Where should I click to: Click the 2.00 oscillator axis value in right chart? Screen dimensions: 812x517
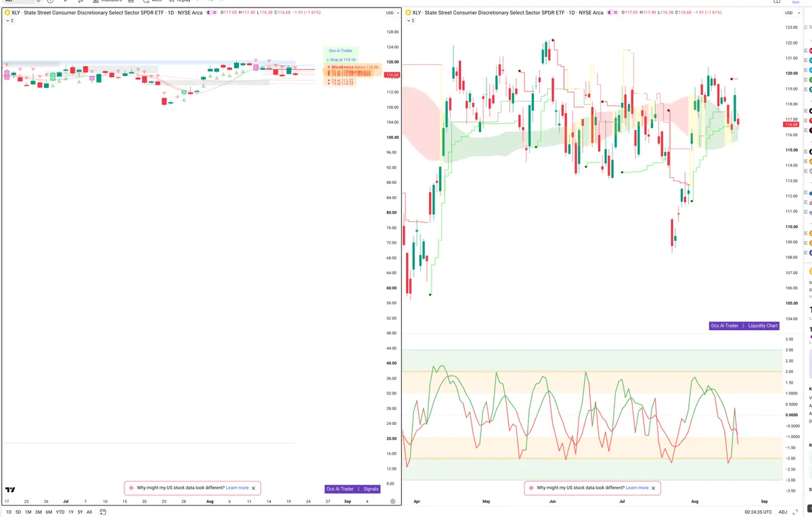[x=789, y=372]
